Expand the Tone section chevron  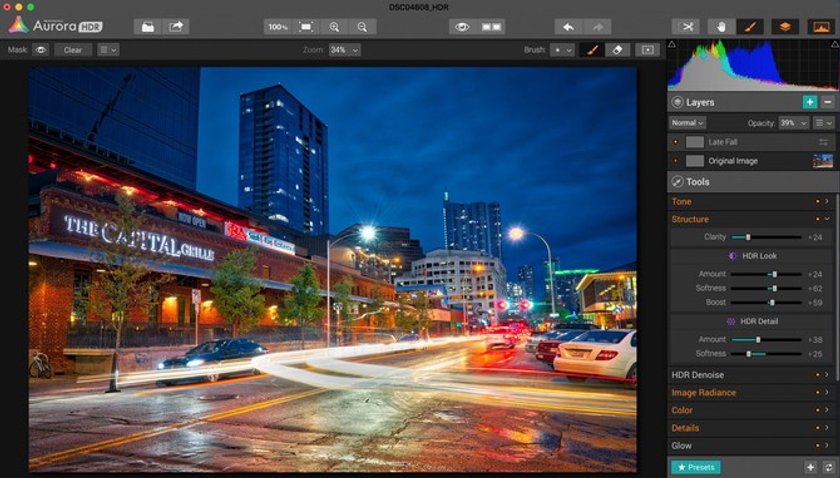(827, 201)
